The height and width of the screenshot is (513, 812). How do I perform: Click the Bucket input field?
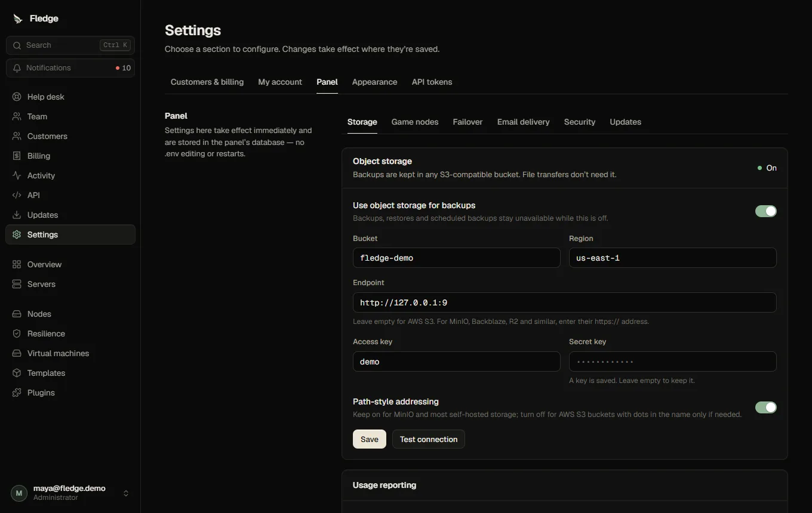(457, 258)
